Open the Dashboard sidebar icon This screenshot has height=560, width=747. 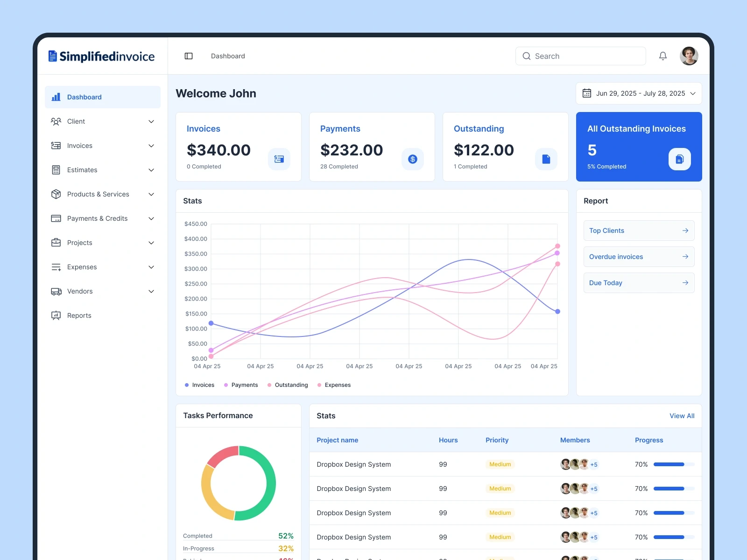pos(56,97)
